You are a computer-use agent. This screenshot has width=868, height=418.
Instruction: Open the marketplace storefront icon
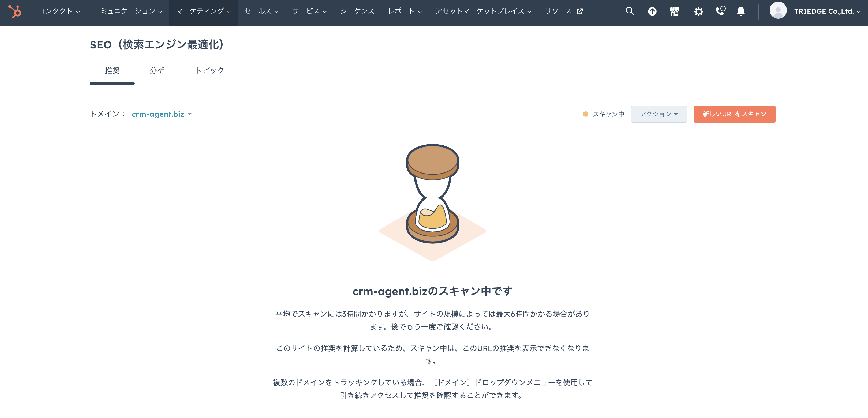[674, 12]
